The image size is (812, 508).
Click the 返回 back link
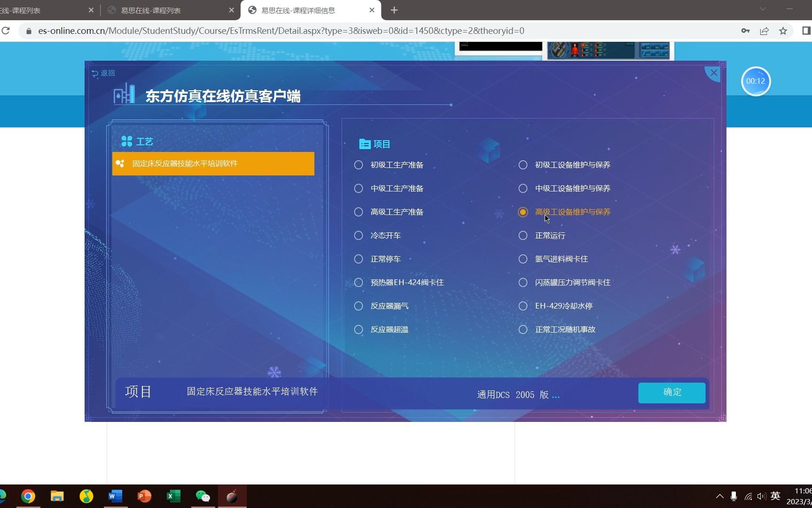click(103, 73)
